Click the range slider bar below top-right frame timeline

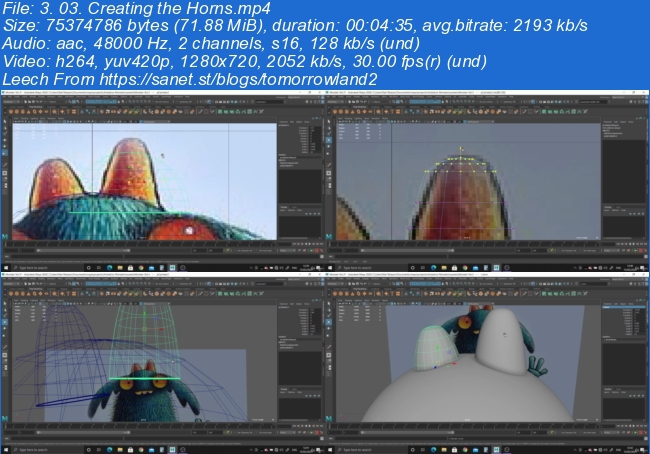407,250
